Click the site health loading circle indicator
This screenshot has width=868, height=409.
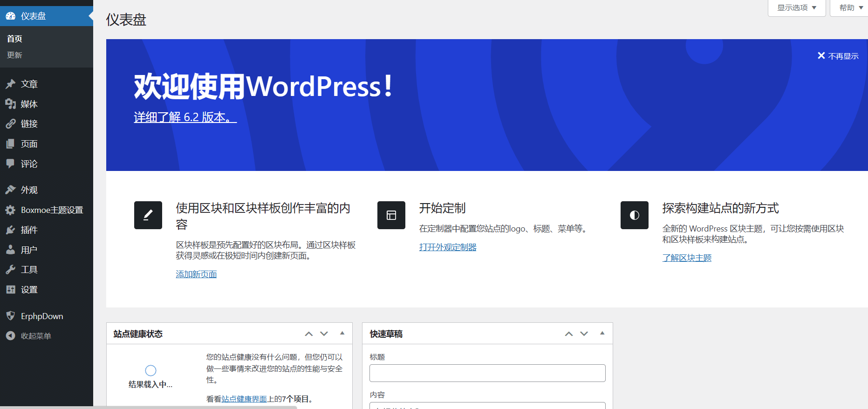point(150,370)
